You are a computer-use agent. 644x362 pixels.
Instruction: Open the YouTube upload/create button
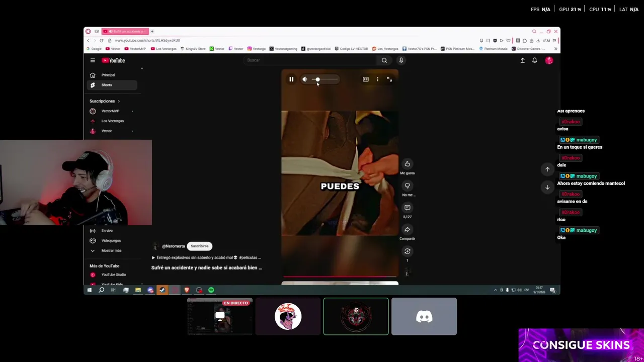tap(522, 60)
